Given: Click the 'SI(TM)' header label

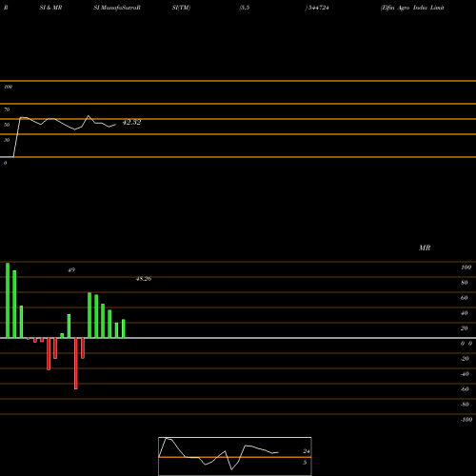Looking at the screenshot, I should coord(181,8).
